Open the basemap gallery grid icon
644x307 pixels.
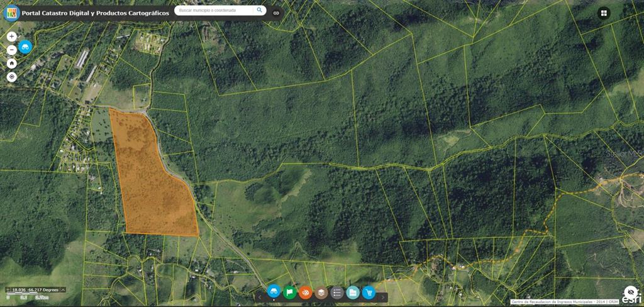[604, 13]
